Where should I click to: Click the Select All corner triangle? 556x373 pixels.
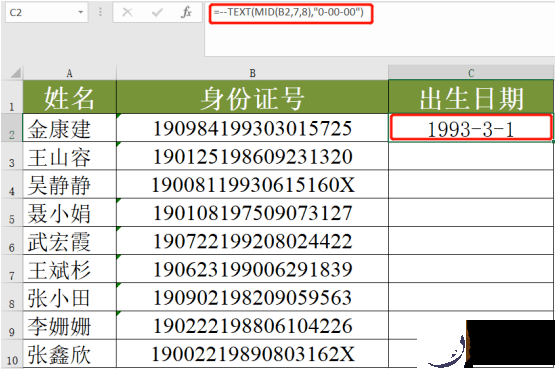tap(16, 73)
